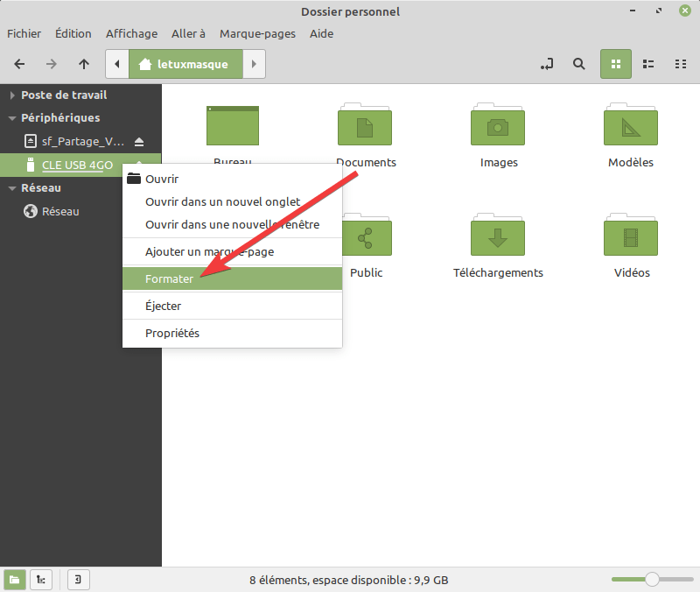Open the Réseau network globe entry

(60, 211)
